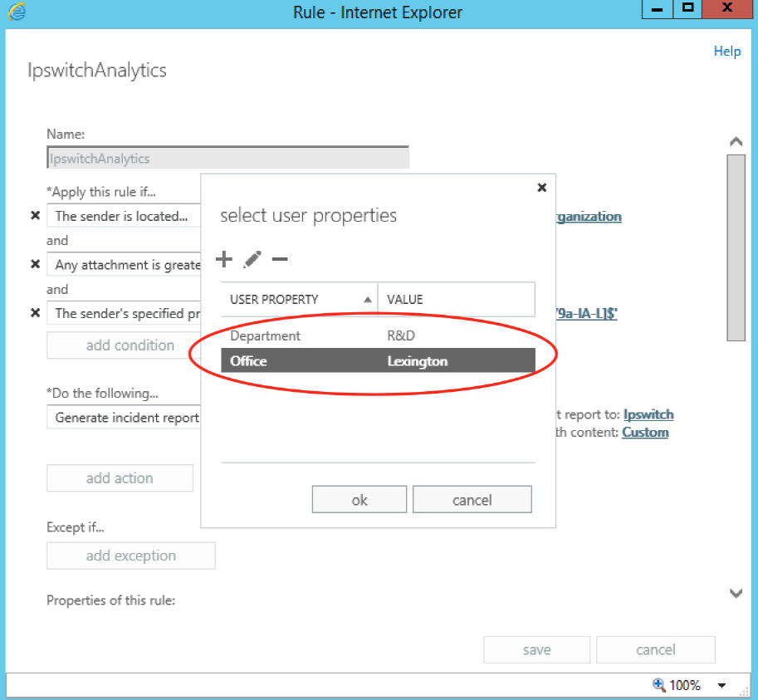Remove the 'Any attachment is greater' condition

click(36, 264)
